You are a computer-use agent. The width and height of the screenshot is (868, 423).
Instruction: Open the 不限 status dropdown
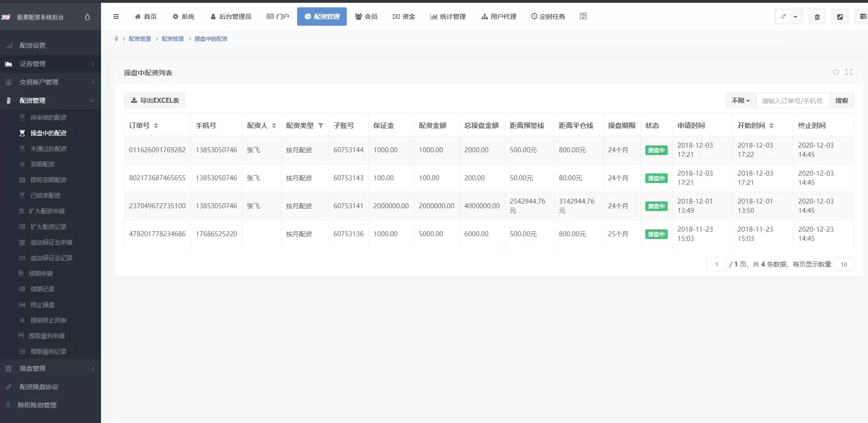coord(740,100)
